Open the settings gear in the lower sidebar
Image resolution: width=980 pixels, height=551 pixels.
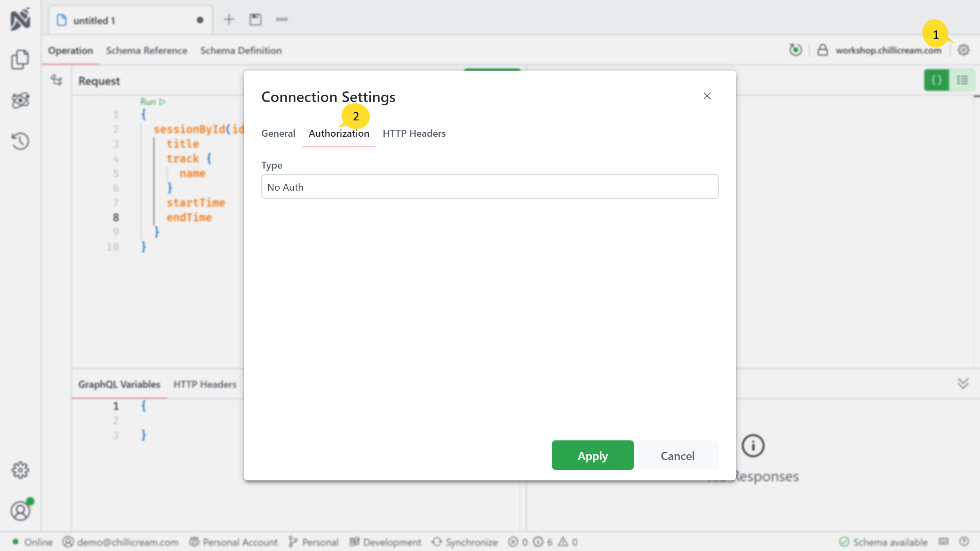click(x=20, y=470)
